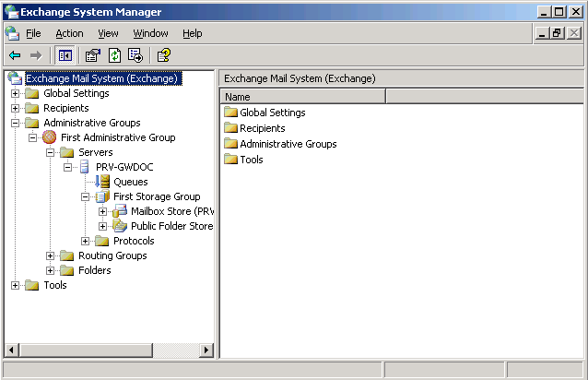Click the Tools folder icon in the tree

32,285
